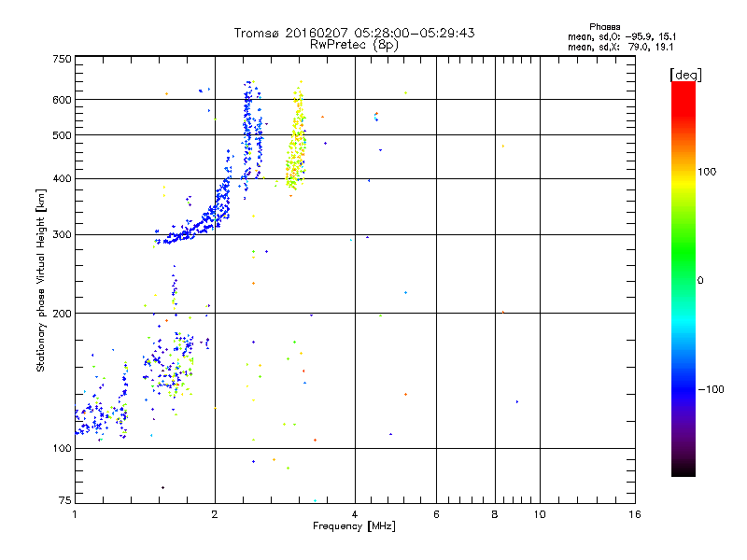Click the x-axis tick label '6'
Screen dimensions: 747x560
pos(436,514)
